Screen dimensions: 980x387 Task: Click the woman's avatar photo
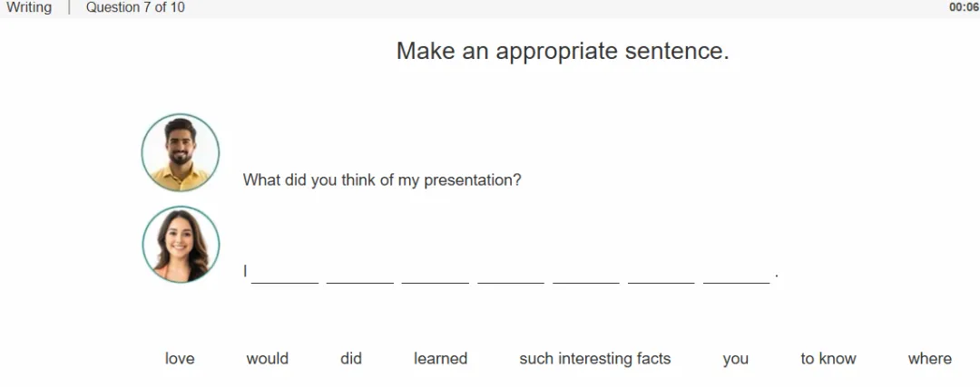(181, 244)
